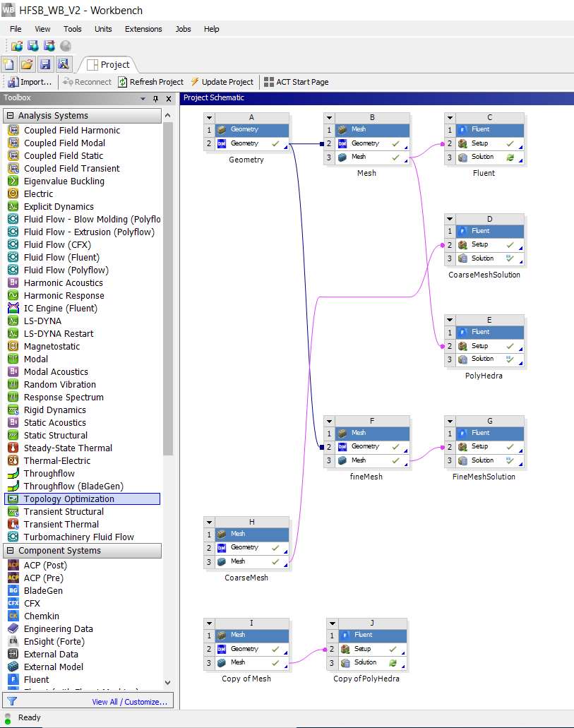Open the Extensions menu
Viewport: 574px width, 728px height.
coord(143,29)
